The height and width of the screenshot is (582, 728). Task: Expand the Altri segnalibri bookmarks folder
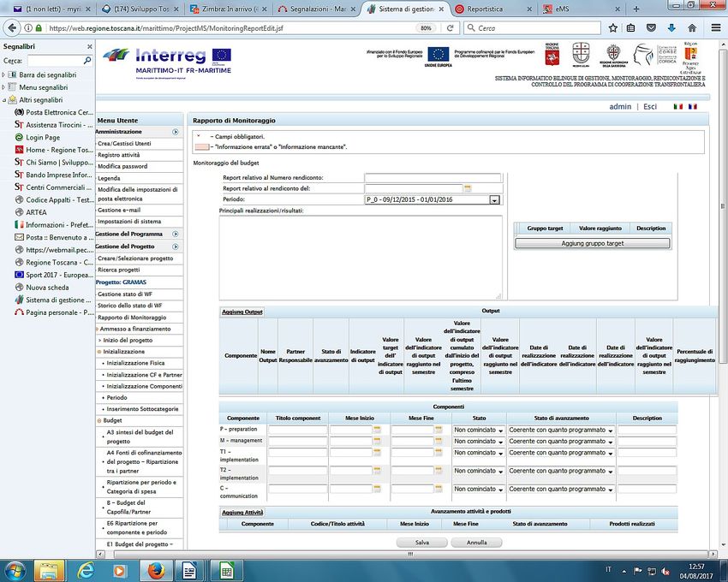pyautogui.click(x=4, y=99)
